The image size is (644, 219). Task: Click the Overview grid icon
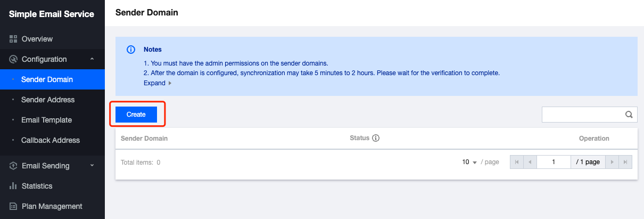(x=14, y=39)
